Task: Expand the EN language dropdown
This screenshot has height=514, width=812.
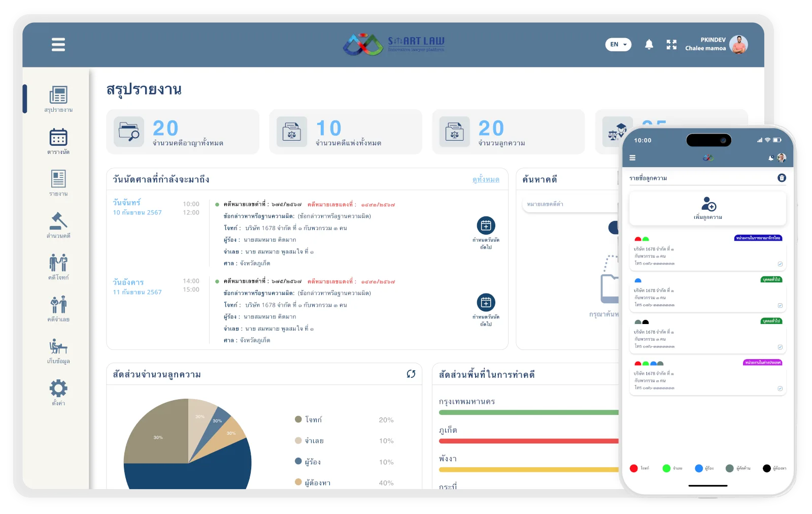Action: 618,45
